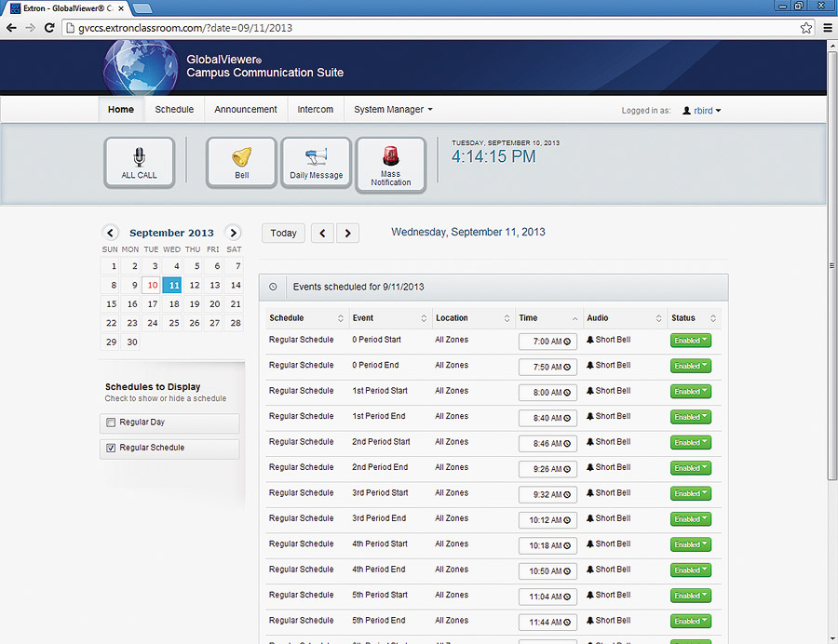Select September 30 in the calendar

131,342
